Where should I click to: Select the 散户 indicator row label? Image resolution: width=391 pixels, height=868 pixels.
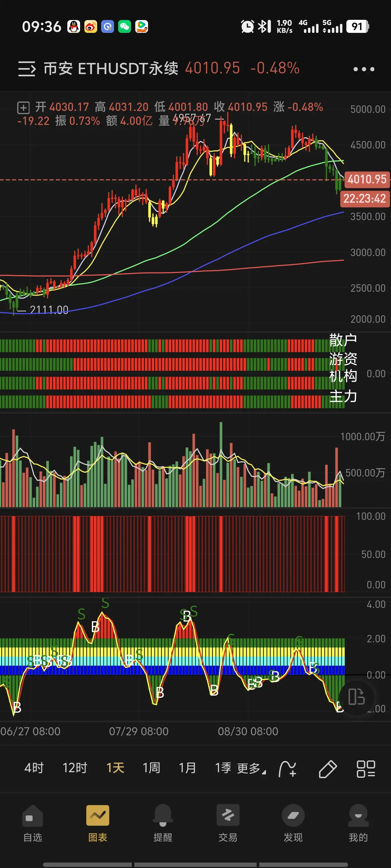343,340
